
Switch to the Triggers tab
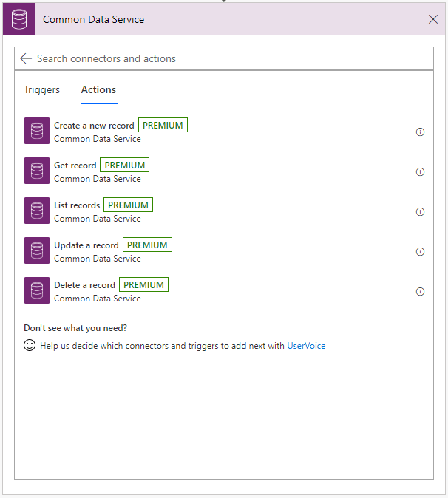[41, 90]
